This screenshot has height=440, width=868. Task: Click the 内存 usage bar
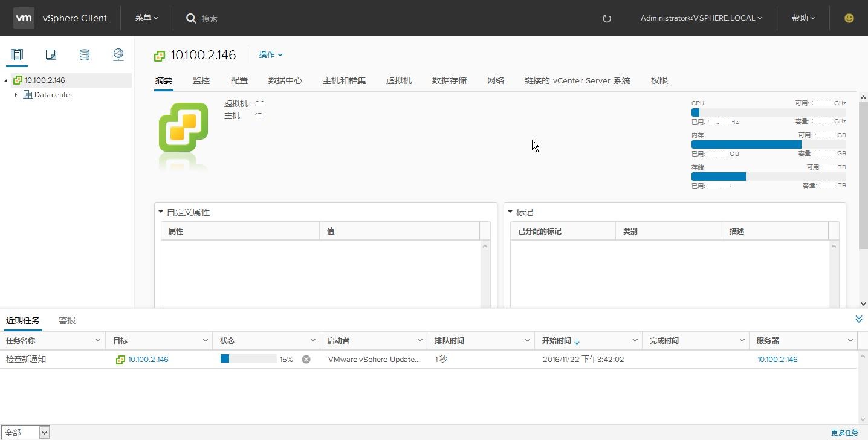769,144
